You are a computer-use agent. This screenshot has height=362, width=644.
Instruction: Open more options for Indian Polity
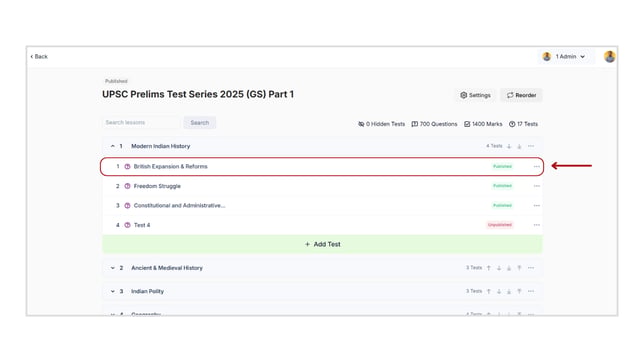[531, 291]
